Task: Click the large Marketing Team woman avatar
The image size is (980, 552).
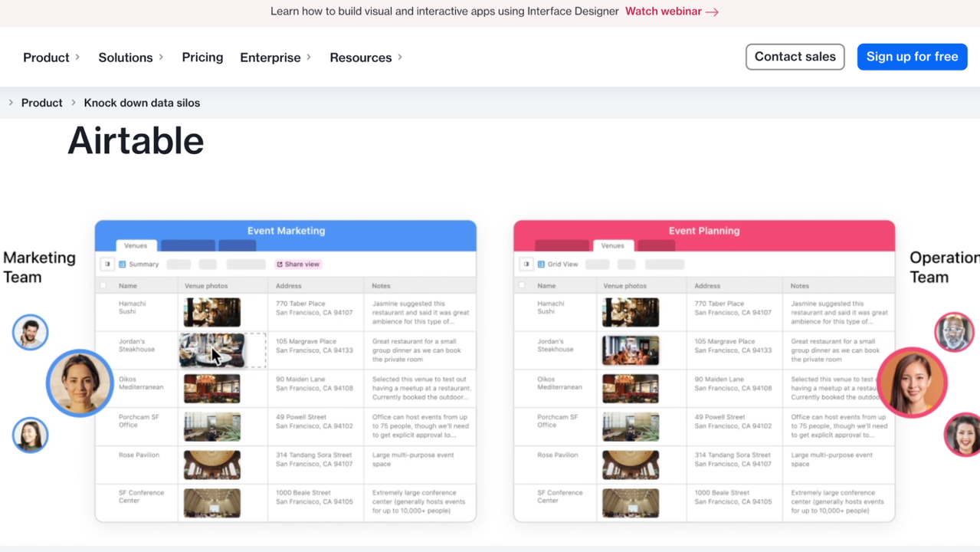Action: point(80,383)
